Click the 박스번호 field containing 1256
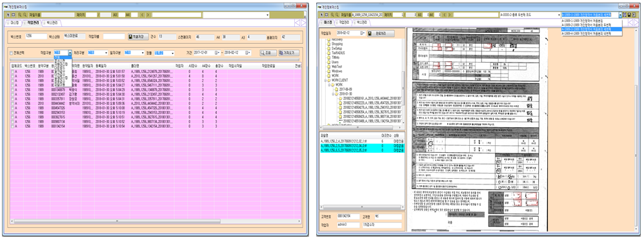Viewport: 644px width, 240px height. 35,37
